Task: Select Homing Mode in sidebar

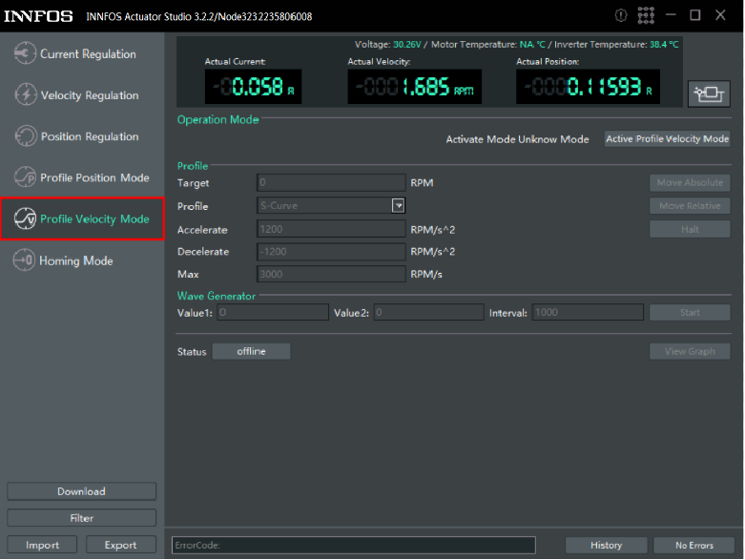Action: click(x=76, y=260)
